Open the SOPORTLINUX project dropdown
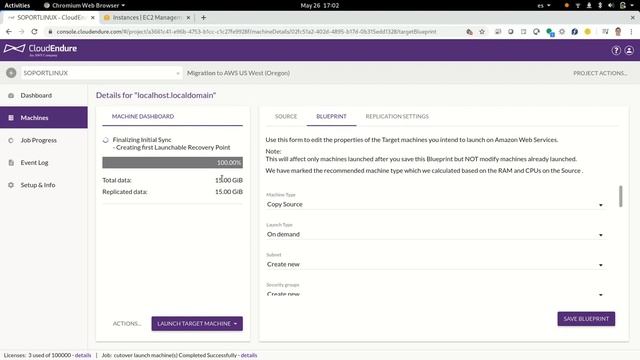This screenshot has width=640, height=360. pos(101,73)
